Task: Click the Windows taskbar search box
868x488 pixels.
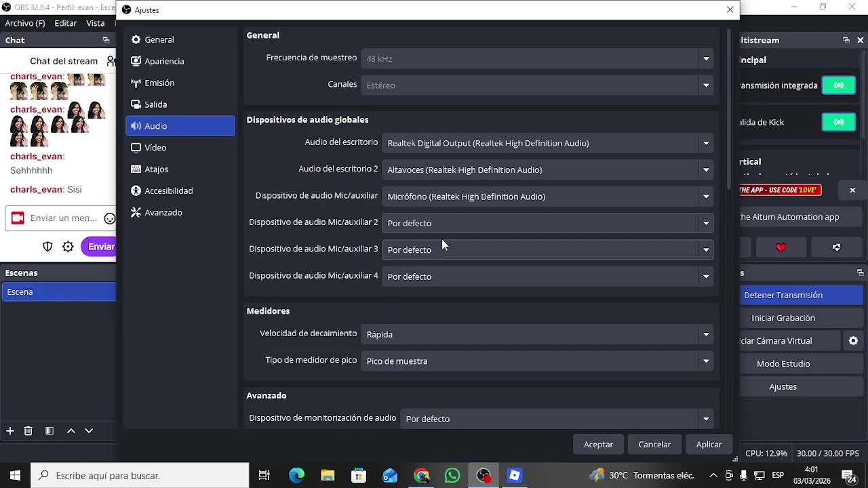Action: pos(140,475)
